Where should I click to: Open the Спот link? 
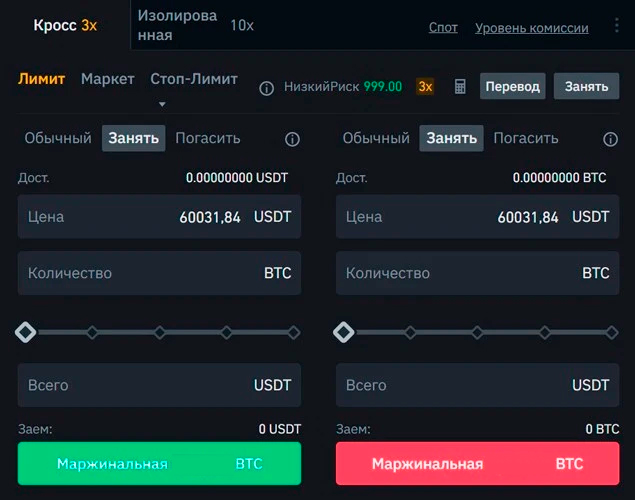click(x=443, y=28)
